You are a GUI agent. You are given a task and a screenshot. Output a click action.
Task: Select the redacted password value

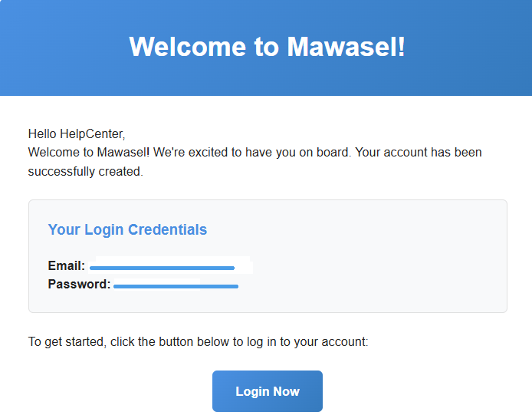click(x=176, y=285)
